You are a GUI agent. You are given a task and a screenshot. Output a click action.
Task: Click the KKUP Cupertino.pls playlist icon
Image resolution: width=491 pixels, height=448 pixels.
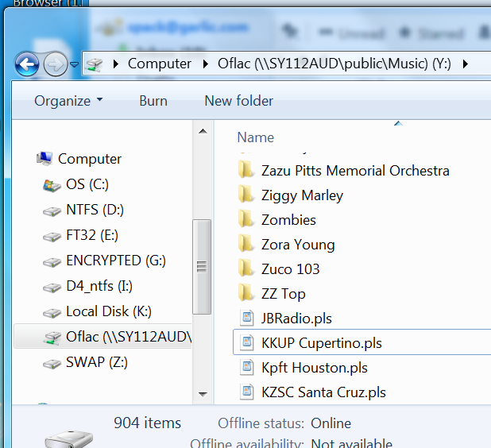point(247,343)
